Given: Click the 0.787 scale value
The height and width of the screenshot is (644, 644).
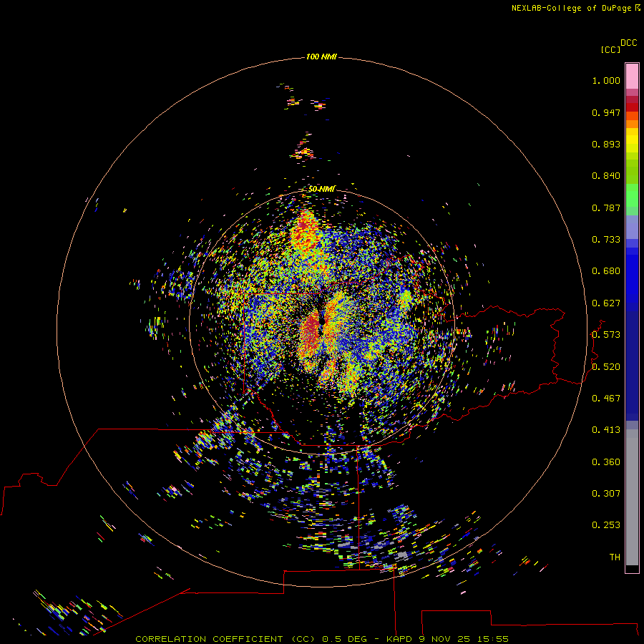Looking at the screenshot, I should click(606, 208).
